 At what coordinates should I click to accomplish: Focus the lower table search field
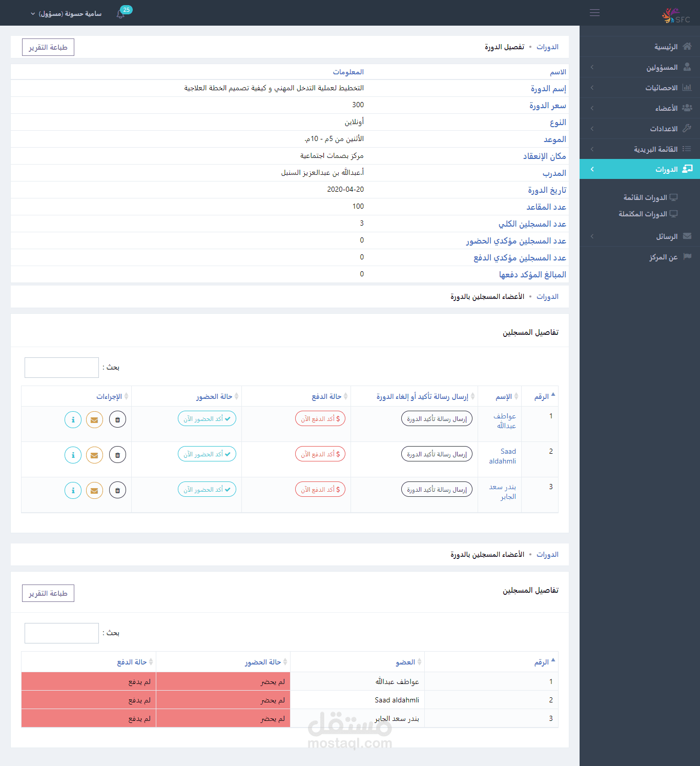pos(61,633)
